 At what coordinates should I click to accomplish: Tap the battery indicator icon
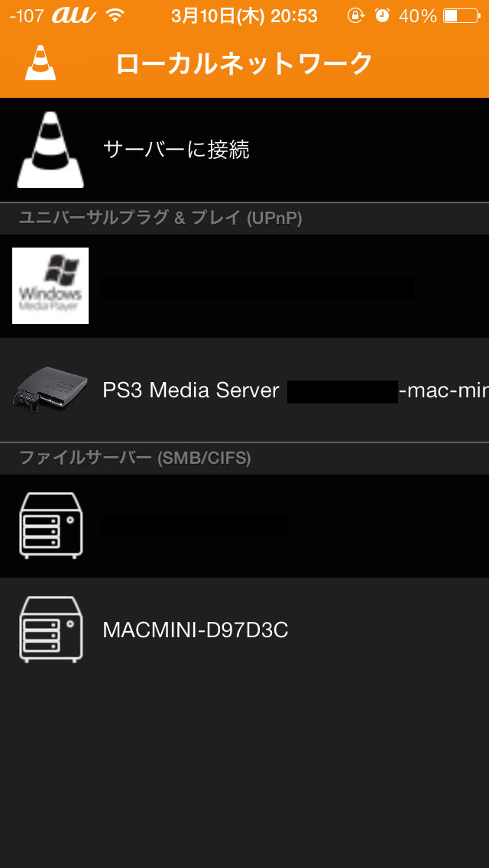pyautogui.click(x=461, y=15)
